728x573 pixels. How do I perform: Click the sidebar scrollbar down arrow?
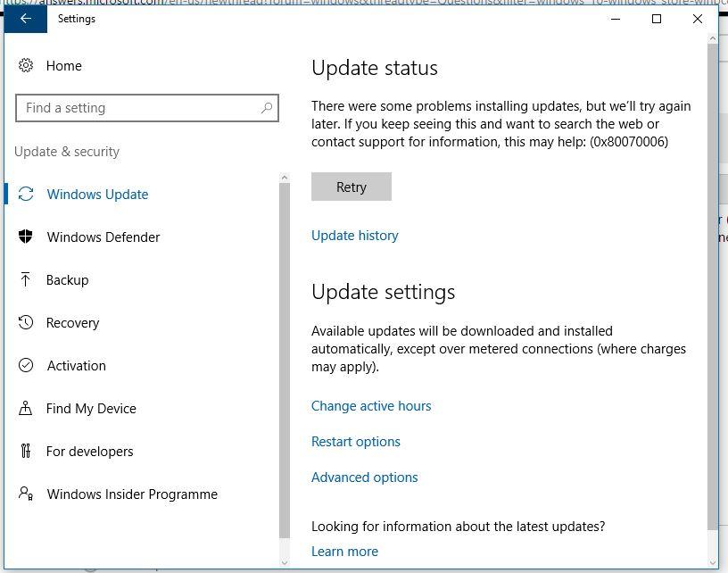(x=285, y=561)
